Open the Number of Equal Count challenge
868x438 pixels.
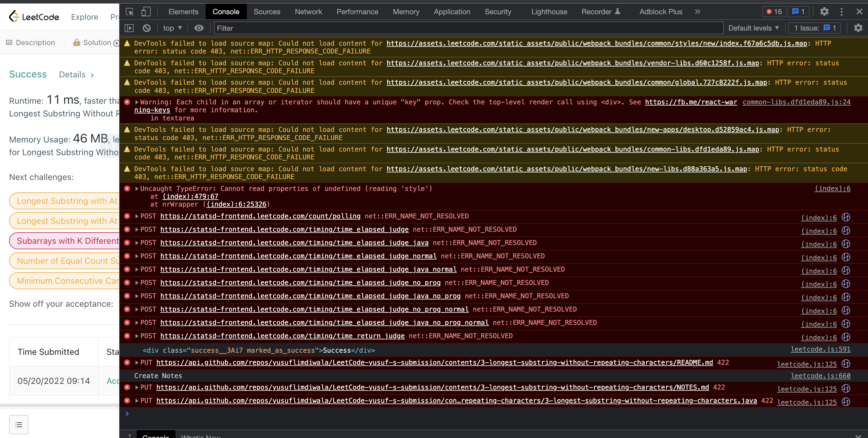[64, 261]
